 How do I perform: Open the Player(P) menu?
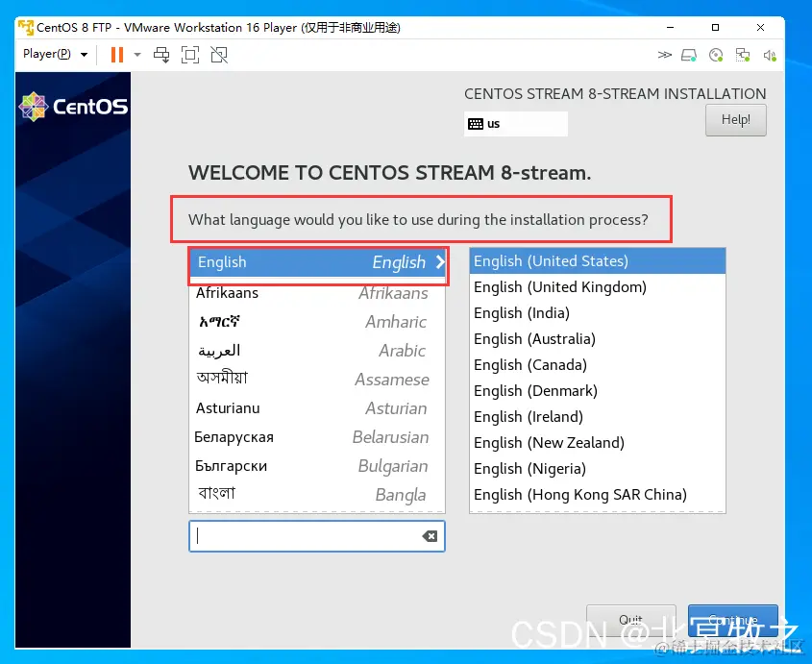(55, 54)
